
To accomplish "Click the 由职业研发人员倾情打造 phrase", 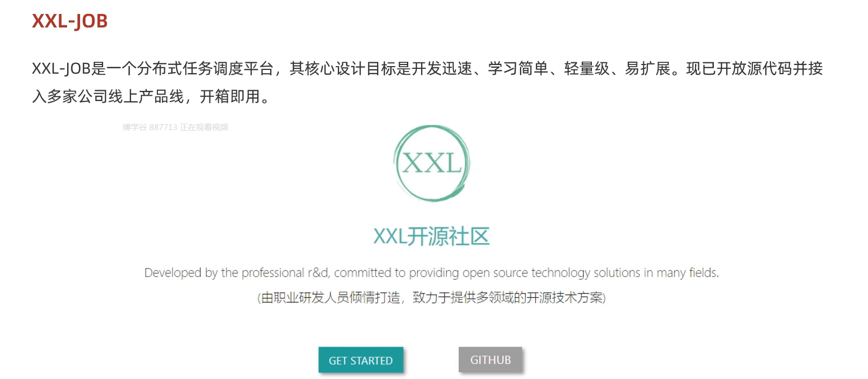I will pyautogui.click(x=330, y=297).
